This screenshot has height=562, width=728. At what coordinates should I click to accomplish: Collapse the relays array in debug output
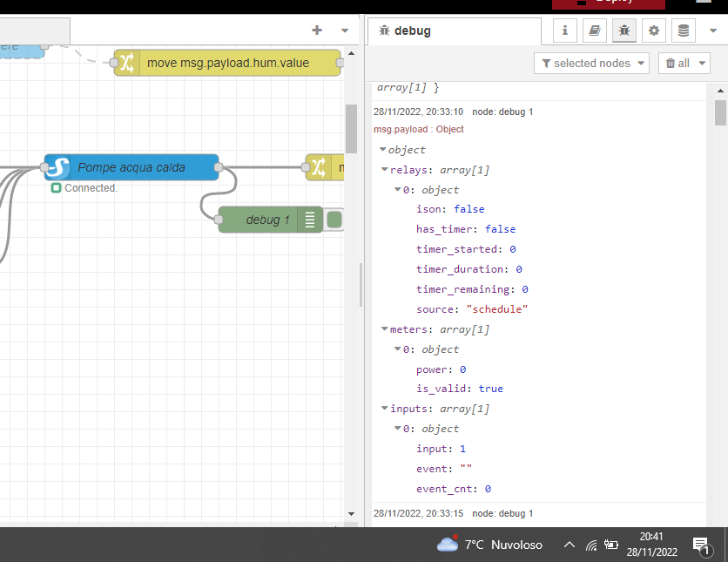coord(383,169)
